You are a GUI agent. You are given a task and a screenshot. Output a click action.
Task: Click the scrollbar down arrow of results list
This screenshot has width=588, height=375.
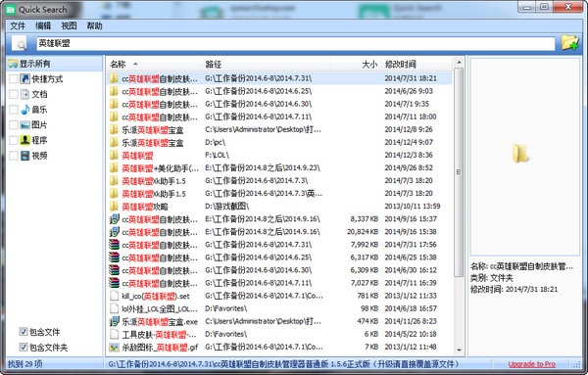pos(459,351)
